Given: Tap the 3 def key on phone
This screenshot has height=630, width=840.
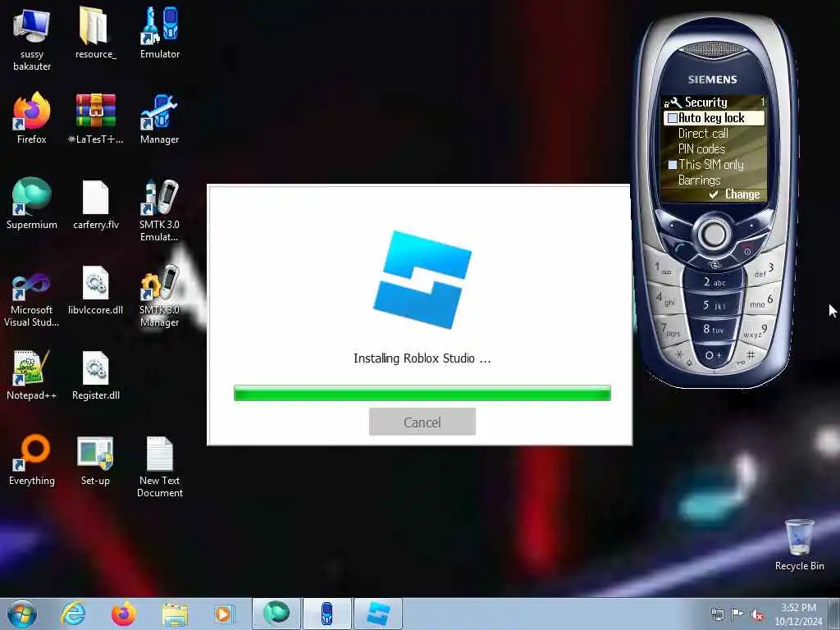Looking at the screenshot, I should [x=765, y=270].
